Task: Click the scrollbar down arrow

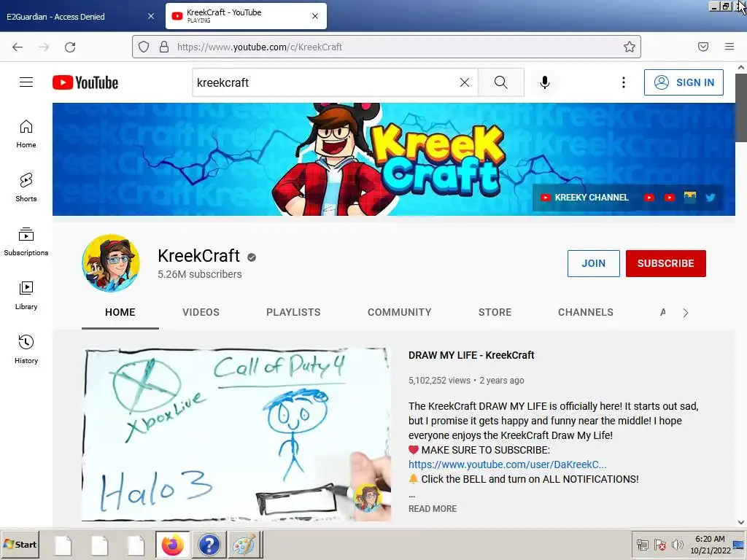Action: point(741,522)
